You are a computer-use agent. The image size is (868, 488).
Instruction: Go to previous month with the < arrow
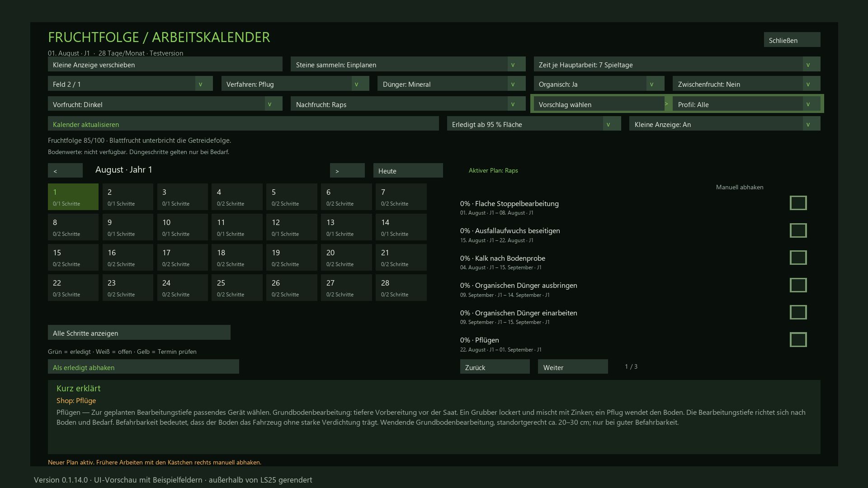[x=65, y=170]
